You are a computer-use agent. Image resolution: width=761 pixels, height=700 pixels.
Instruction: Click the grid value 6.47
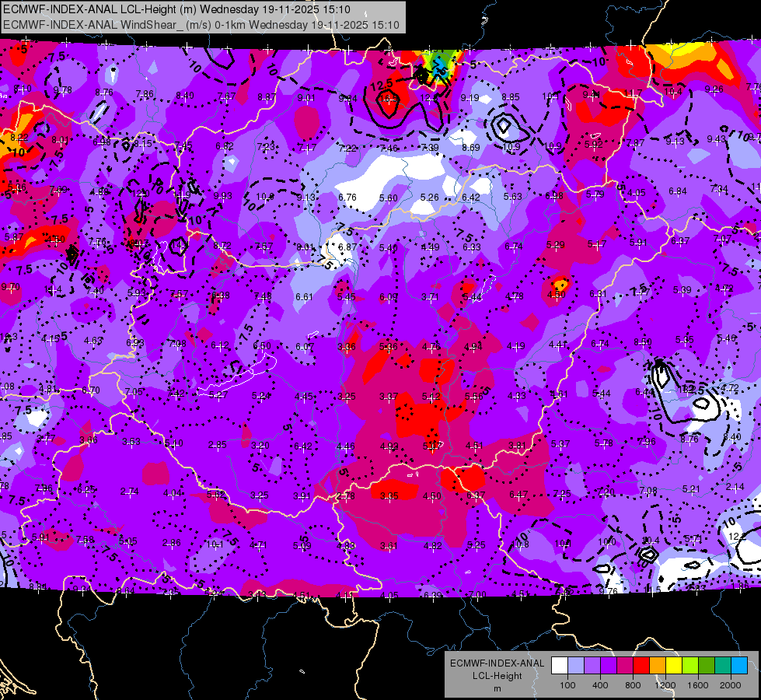pyautogui.click(x=518, y=495)
